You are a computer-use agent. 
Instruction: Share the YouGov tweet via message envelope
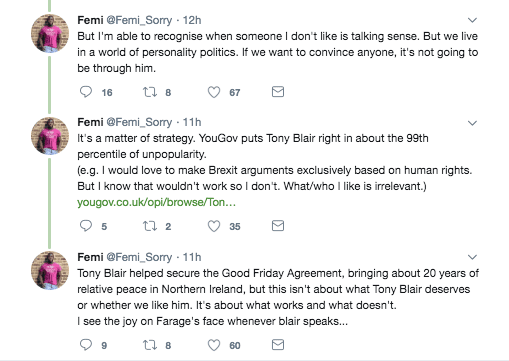(x=278, y=226)
